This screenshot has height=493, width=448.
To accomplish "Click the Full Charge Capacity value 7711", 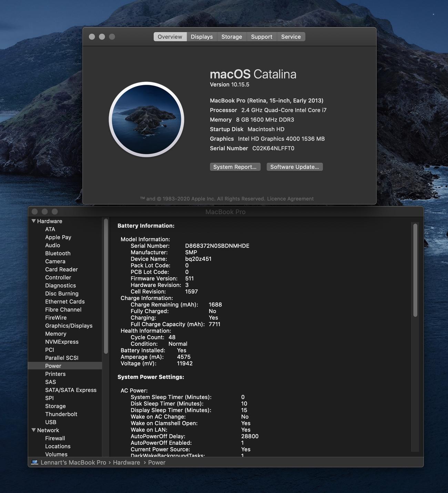I will (214, 324).
